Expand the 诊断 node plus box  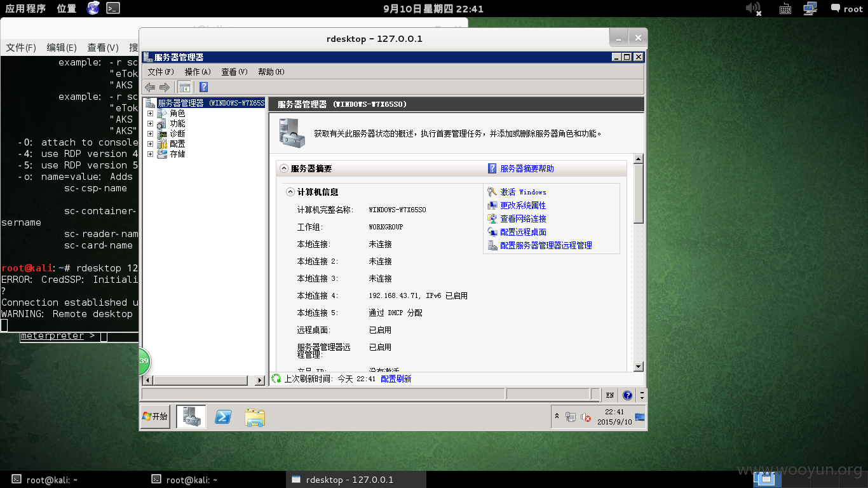pos(151,133)
